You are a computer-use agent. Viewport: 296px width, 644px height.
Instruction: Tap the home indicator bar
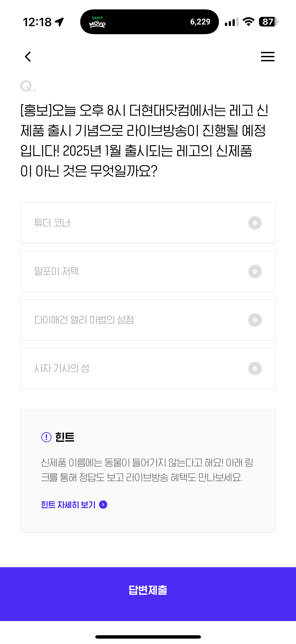pos(148,637)
